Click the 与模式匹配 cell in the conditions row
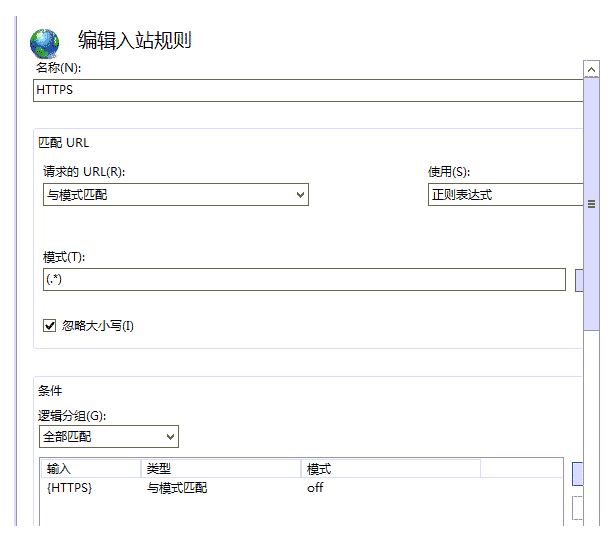The height and width of the screenshot is (550, 613). tap(177, 488)
